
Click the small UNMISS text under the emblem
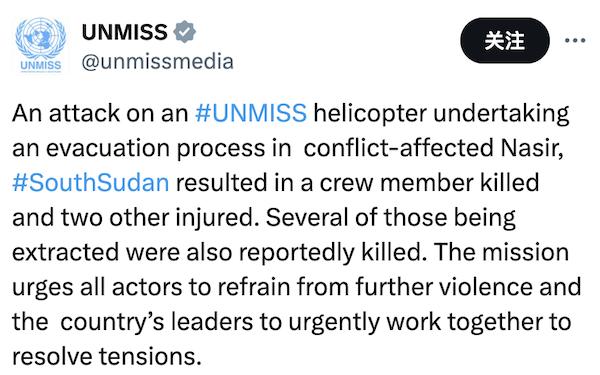click(x=41, y=65)
